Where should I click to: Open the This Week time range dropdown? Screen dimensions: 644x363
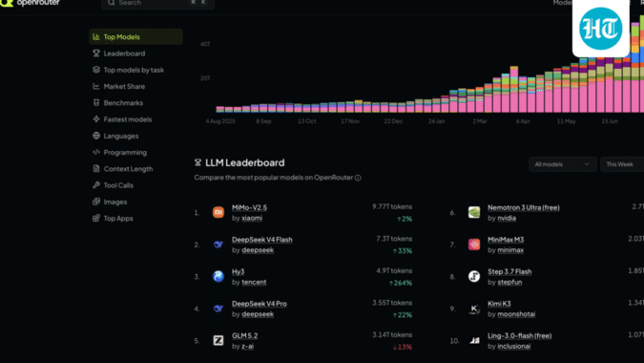(x=622, y=164)
